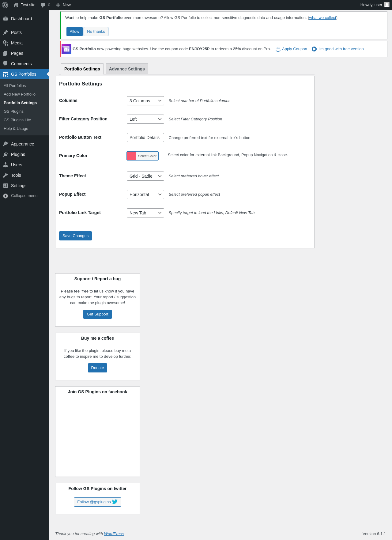Focus the Portfolio Button Text field
The width and height of the screenshot is (392, 540).
145,138
